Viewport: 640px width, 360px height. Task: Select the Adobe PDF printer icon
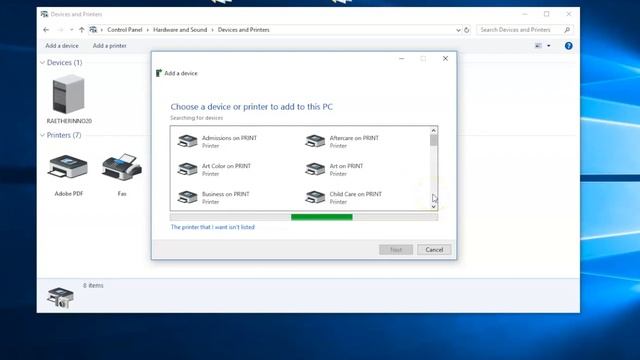point(68,167)
